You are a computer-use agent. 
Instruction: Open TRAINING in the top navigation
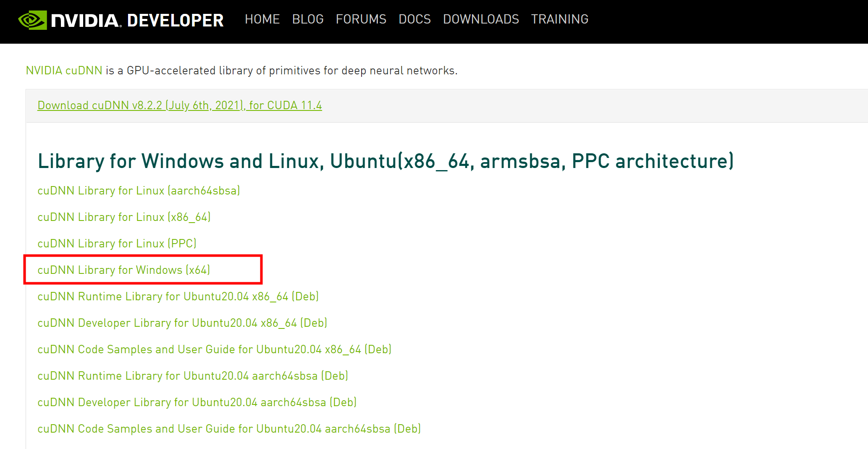click(x=560, y=19)
